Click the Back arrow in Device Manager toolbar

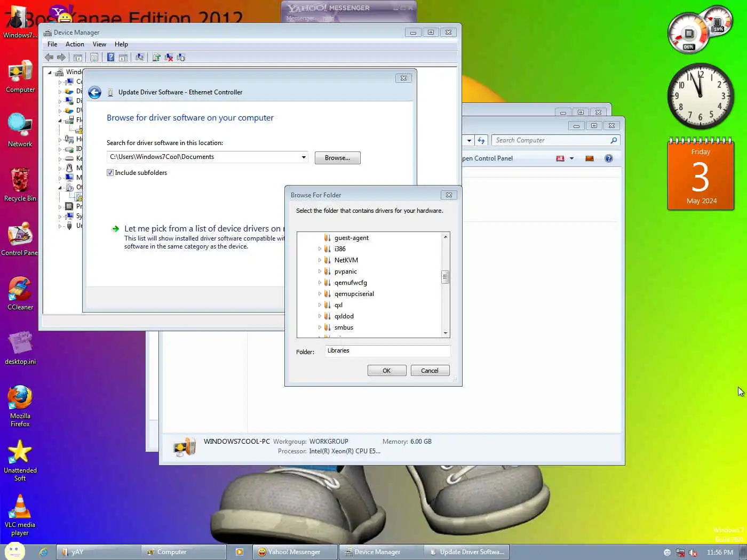point(50,58)
